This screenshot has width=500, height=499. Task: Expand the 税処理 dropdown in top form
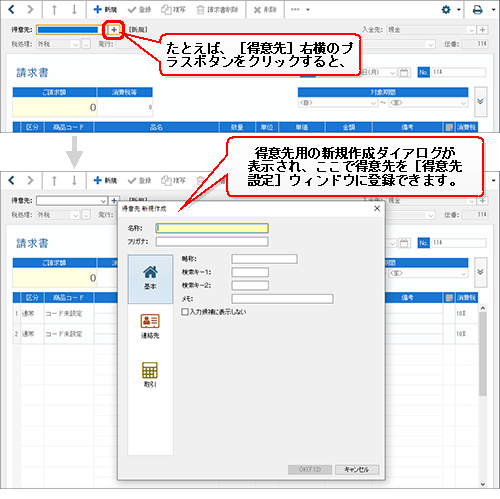pos(75,44)
